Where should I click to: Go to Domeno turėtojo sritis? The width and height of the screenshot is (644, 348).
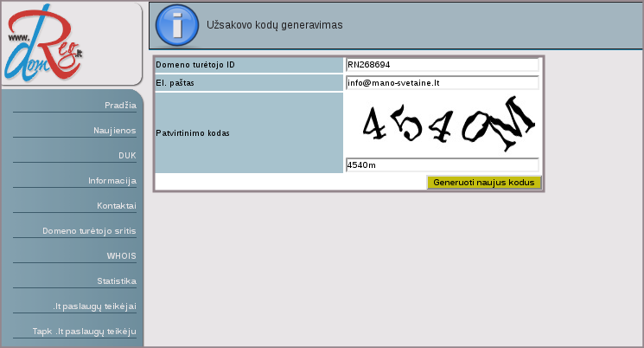point(90,231)
